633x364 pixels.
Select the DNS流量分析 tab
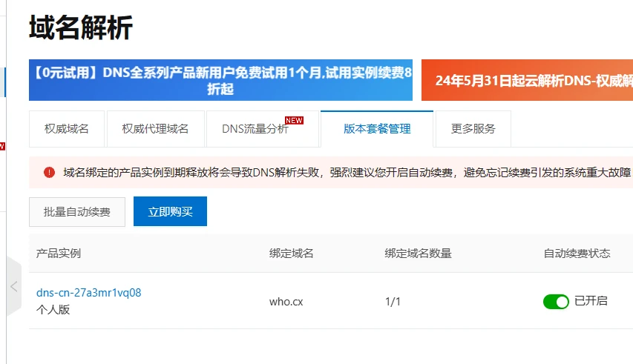(255, 129)
